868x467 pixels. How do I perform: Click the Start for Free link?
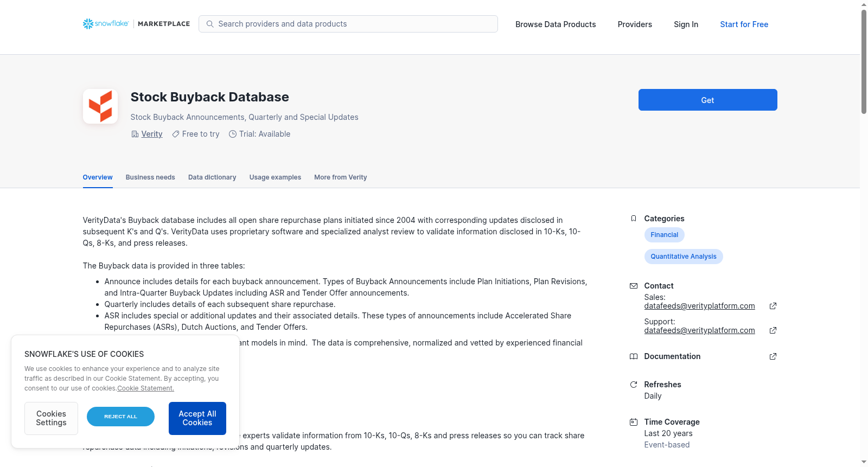tap(744, 24)
